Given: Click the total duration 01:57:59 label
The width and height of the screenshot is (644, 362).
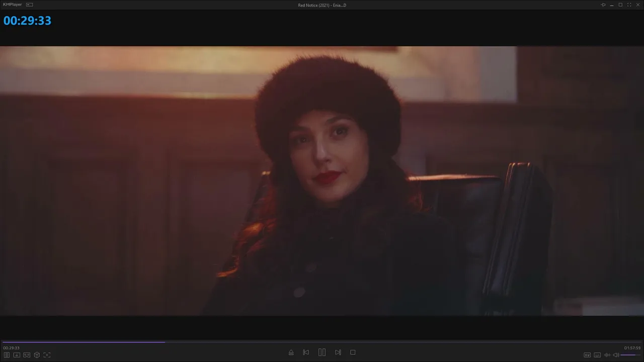Looking at the screenshot, I should [x=632, y=348].
